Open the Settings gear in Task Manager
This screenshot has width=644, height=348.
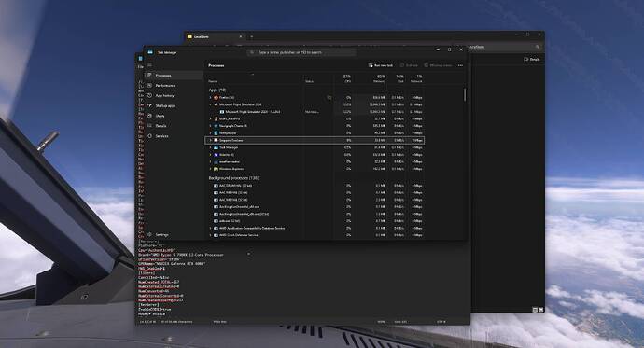[x=150, y=234]
